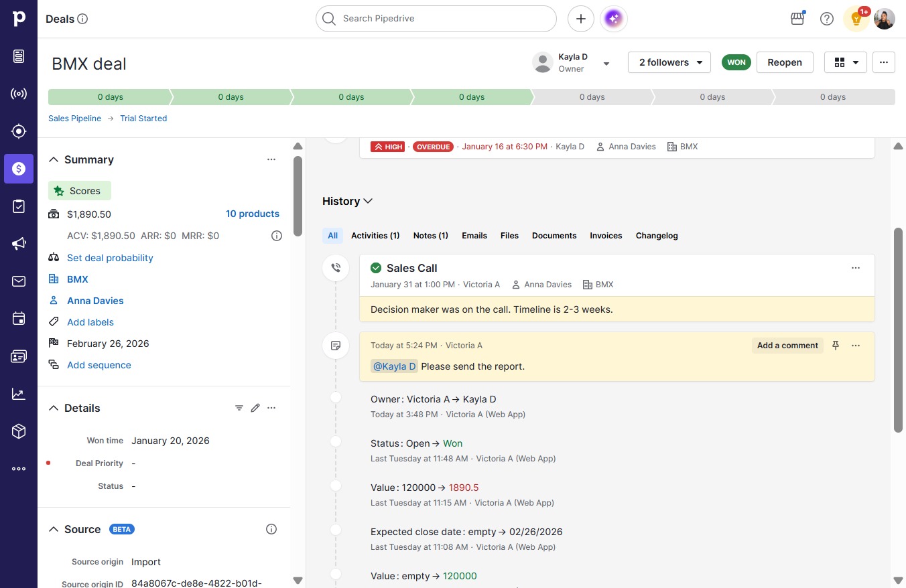Open the note ellipsis menu
Image resolution: width=906 pixels, height=588 pixels.
click(x=856, y=346)
